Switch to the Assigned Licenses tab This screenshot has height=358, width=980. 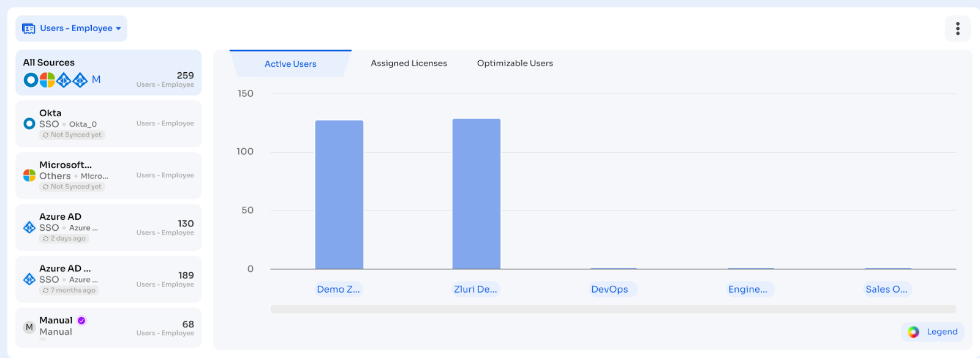pyautogui.click(x=409, y=63)
